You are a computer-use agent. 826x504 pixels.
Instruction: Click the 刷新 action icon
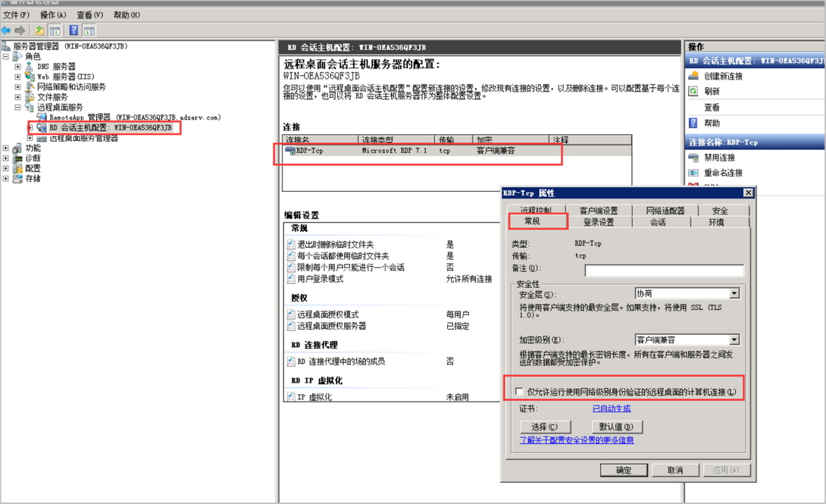click(x=694, y=91)
